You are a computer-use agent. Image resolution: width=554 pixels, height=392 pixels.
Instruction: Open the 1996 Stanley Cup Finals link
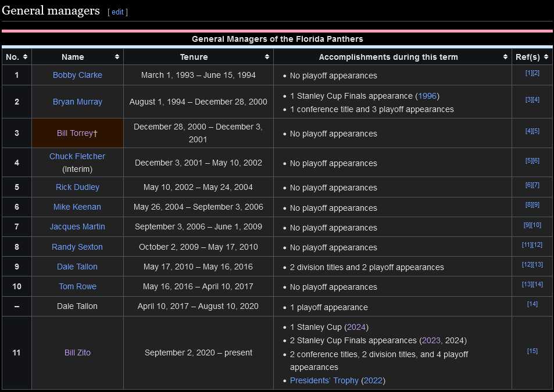pos(428,96)
